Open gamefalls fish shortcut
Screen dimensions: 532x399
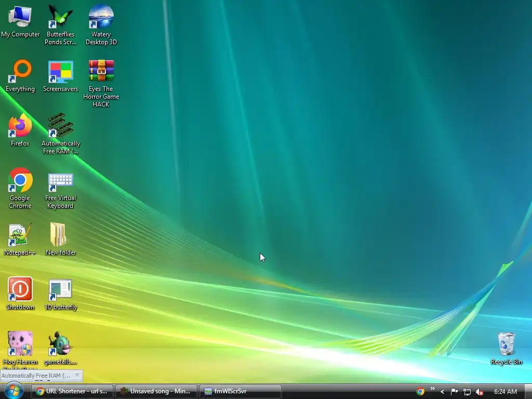(x=60, y=348)
